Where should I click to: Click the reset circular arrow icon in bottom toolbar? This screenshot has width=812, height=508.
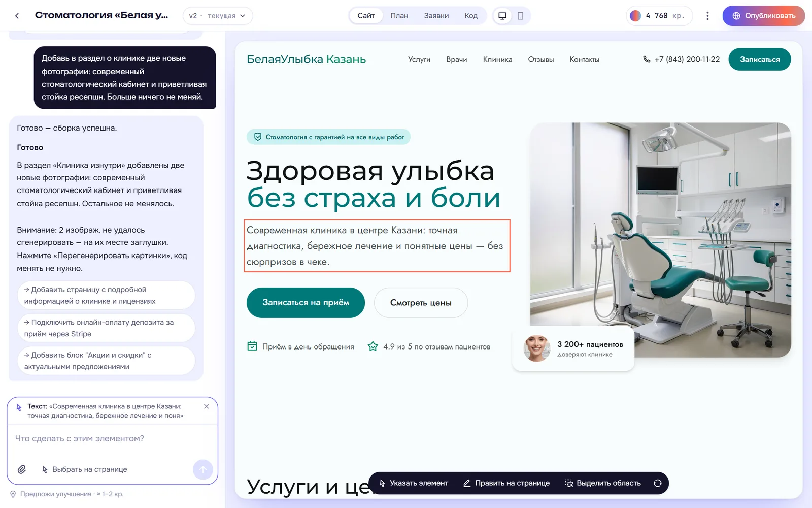coord(658,483)
